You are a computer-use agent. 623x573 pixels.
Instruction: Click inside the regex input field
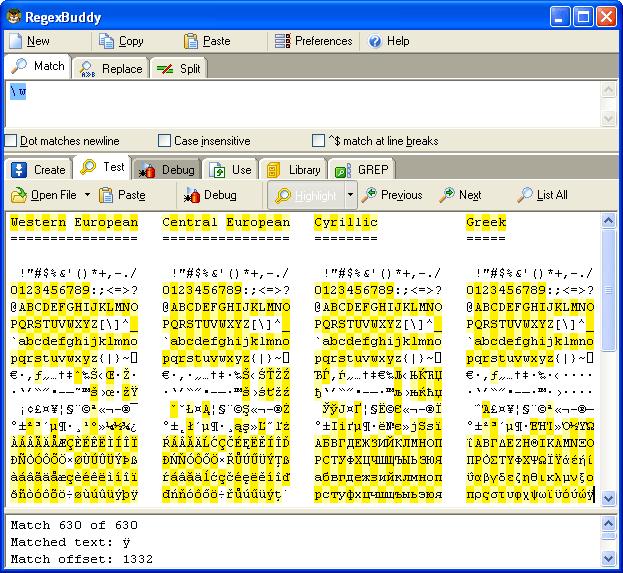pos(302,104)
